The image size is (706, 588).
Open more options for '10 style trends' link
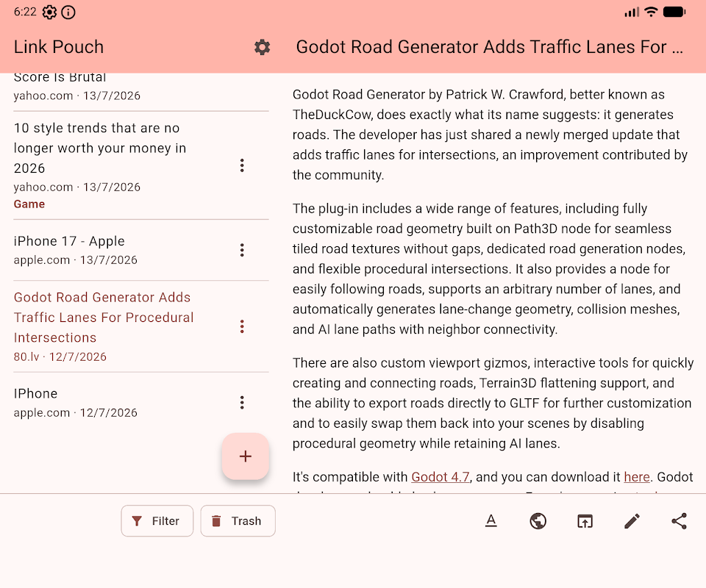tap(242, 165)
